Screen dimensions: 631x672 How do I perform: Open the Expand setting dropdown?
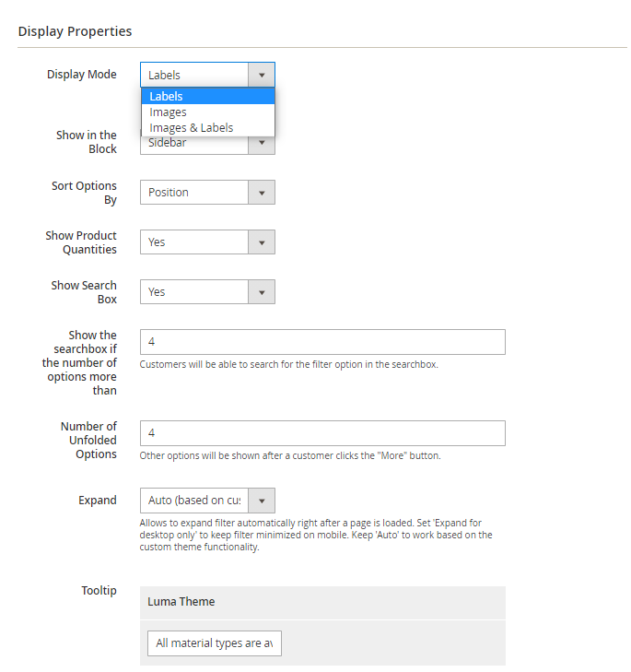(207, 501)
